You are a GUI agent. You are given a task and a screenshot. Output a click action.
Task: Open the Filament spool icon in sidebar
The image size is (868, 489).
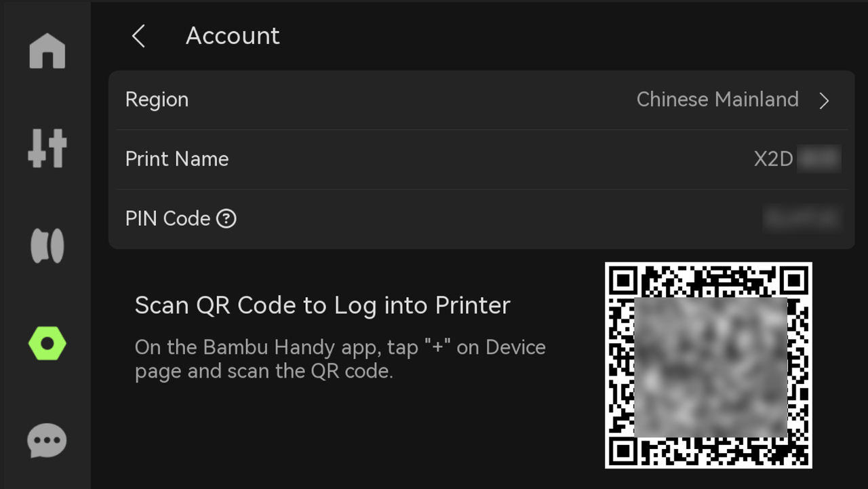pos(47,246)
